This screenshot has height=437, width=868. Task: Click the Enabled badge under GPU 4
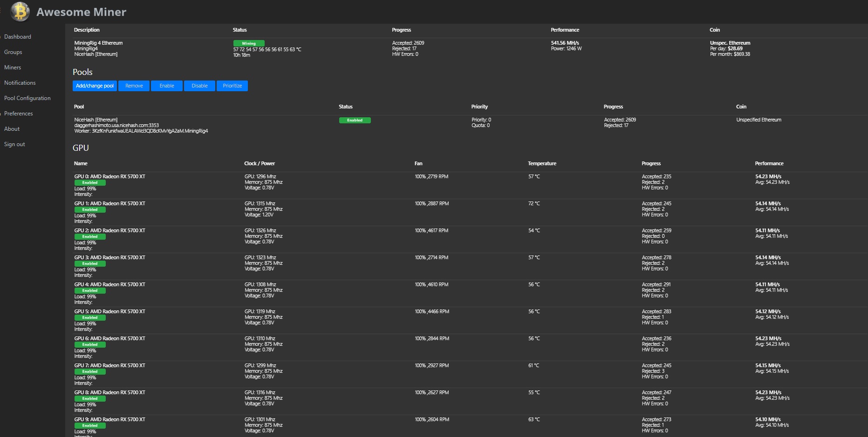click(x=90, y=290)
